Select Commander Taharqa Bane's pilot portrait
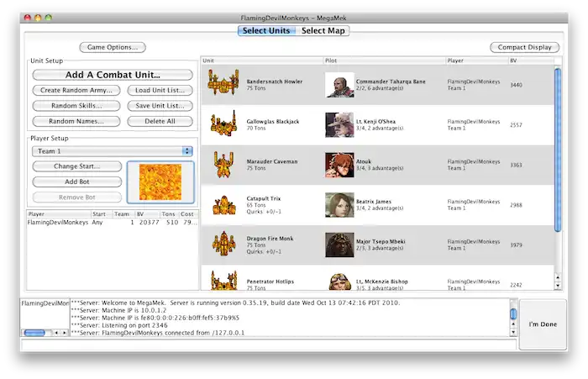 coord(339,85)
